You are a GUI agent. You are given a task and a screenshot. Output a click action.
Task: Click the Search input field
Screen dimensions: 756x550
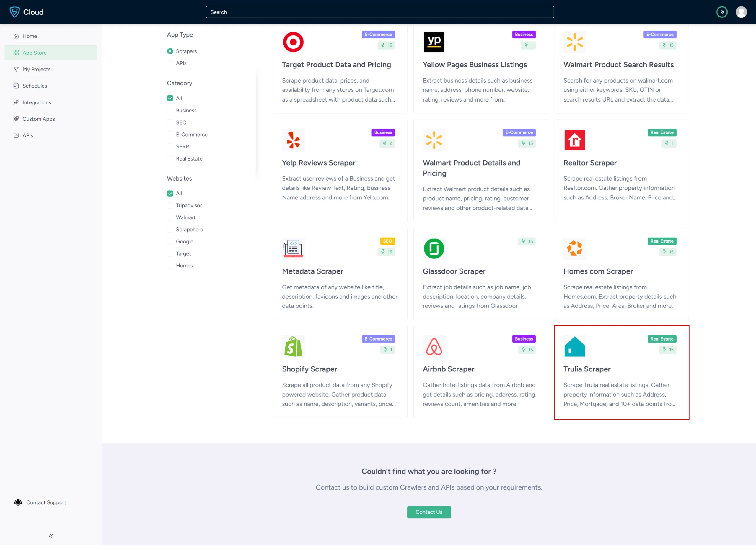pos(380,12)
